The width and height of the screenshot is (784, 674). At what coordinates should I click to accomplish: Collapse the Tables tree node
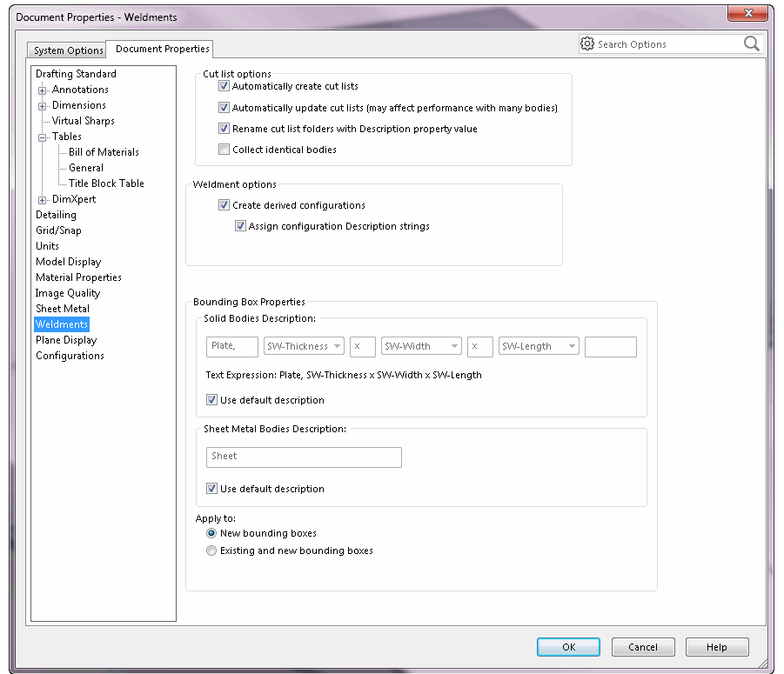pyautogui.click(x=43, y=137)
